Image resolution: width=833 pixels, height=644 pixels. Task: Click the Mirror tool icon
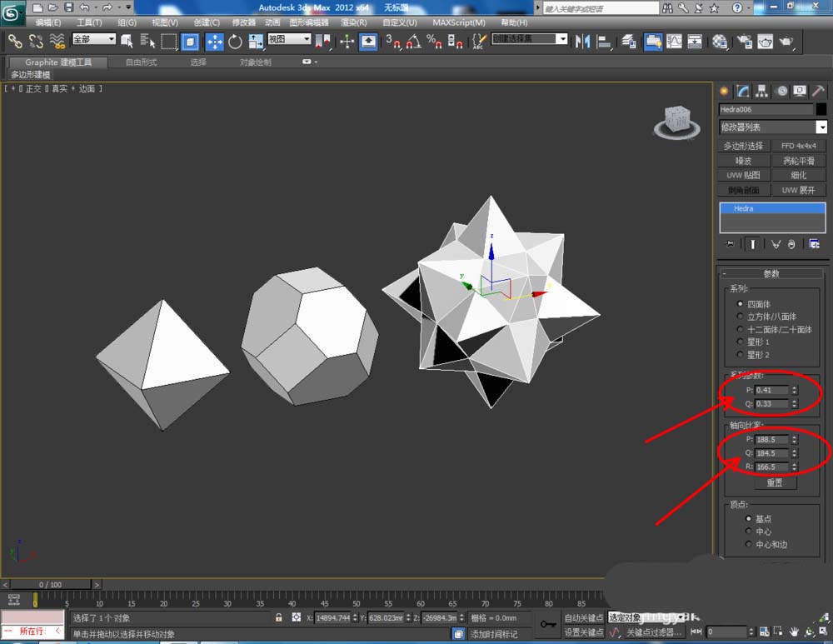(x=582, y=41)
